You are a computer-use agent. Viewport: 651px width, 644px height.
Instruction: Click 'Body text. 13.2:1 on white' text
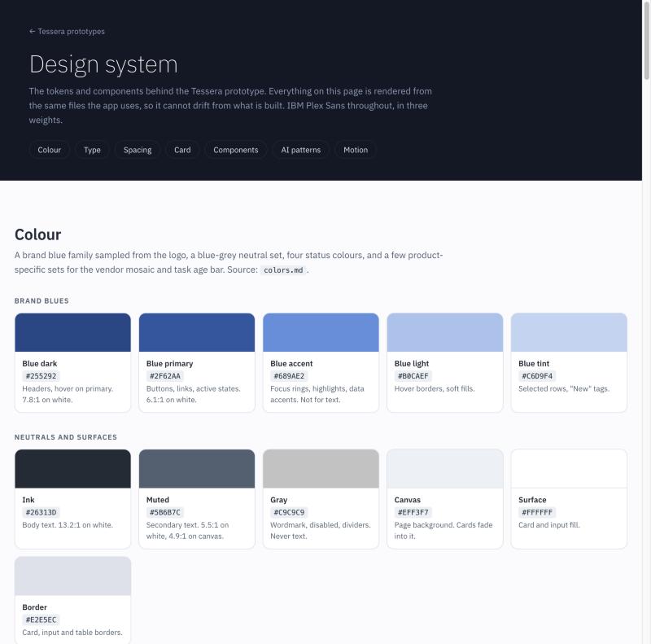pos(68,525)
